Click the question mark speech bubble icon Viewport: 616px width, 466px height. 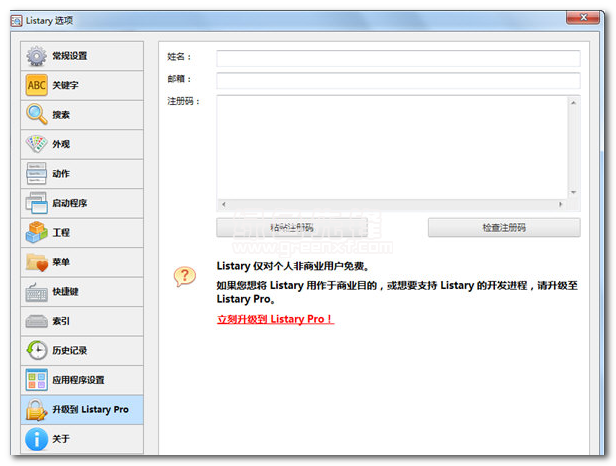[185, 277]
